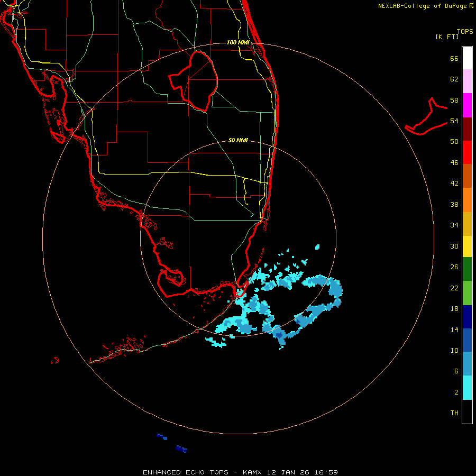Pick the dark maroon legend swatch
The image size is (476, 476).
pyautogui.click(x=467, y=129)
